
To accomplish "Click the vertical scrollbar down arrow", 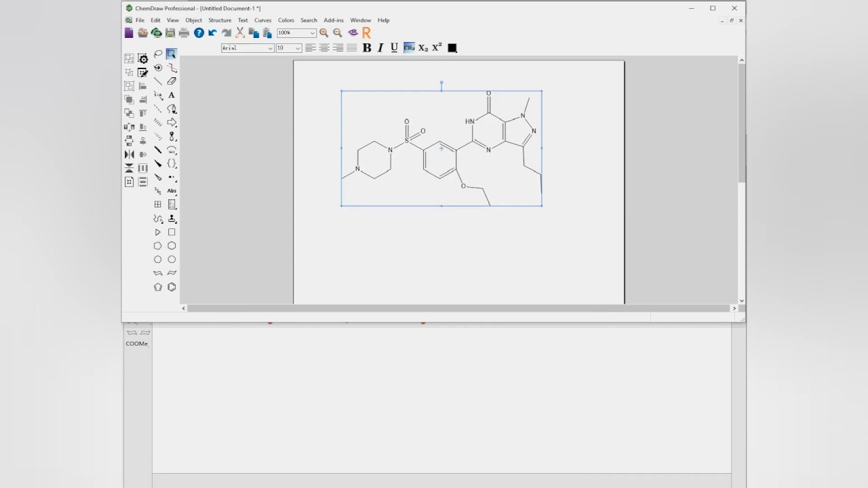I will [742, 300].
